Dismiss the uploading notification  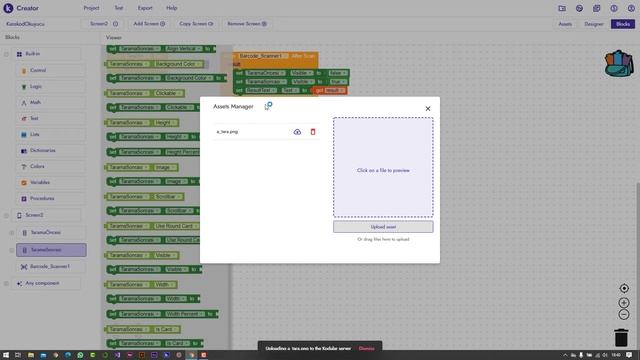[x=366, y=349]
